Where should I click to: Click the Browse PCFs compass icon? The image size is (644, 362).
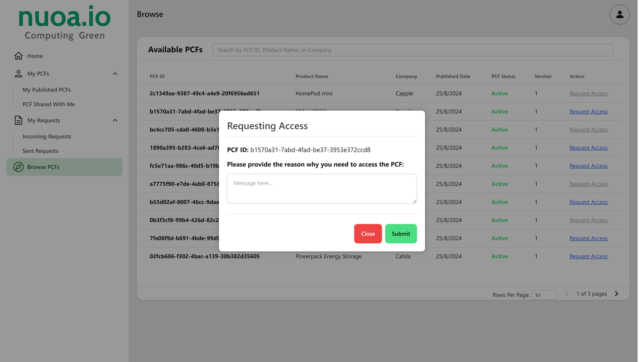18,167
